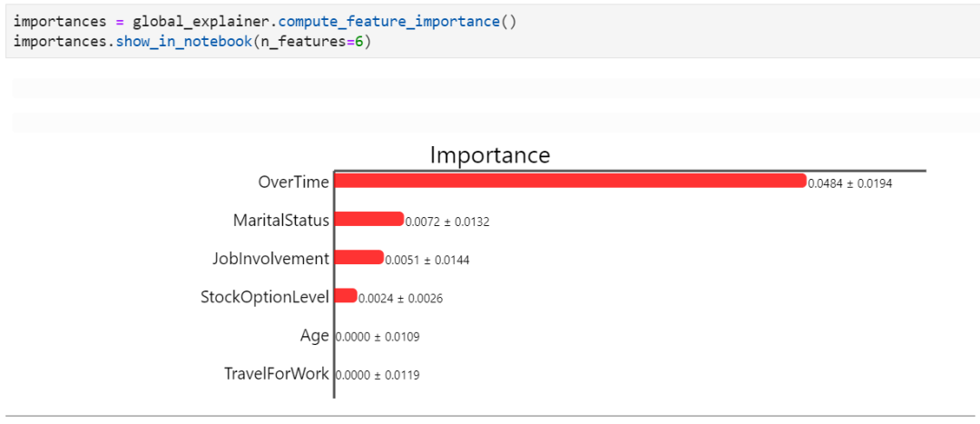This screenshot has width=980, height=424.
Task: Select the MaritalStatus red bar
Action: point(368,219)
